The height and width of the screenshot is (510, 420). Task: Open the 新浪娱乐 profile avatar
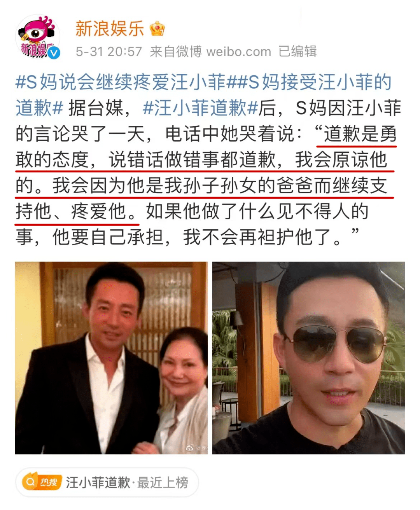pos(38,37)
